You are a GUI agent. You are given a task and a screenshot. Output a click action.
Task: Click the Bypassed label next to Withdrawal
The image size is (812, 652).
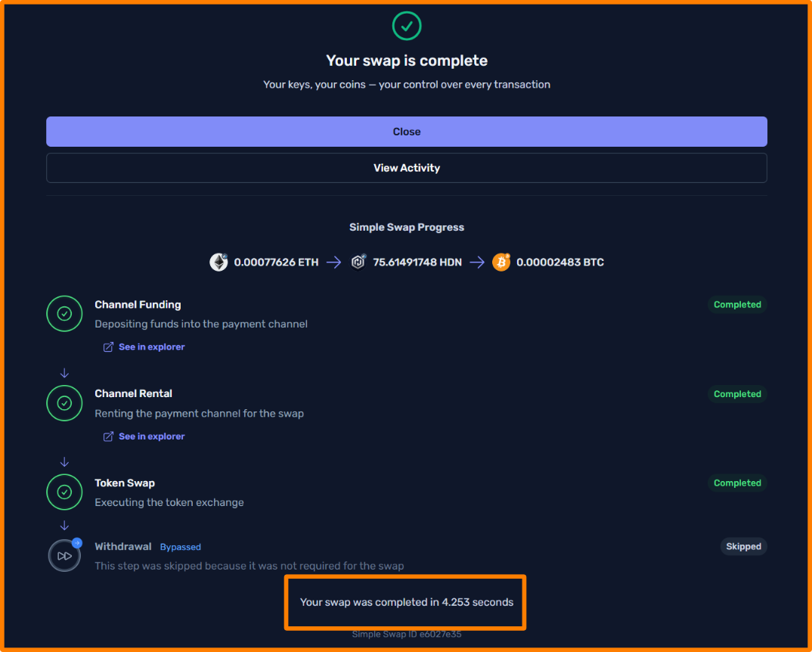pos(180,547)
